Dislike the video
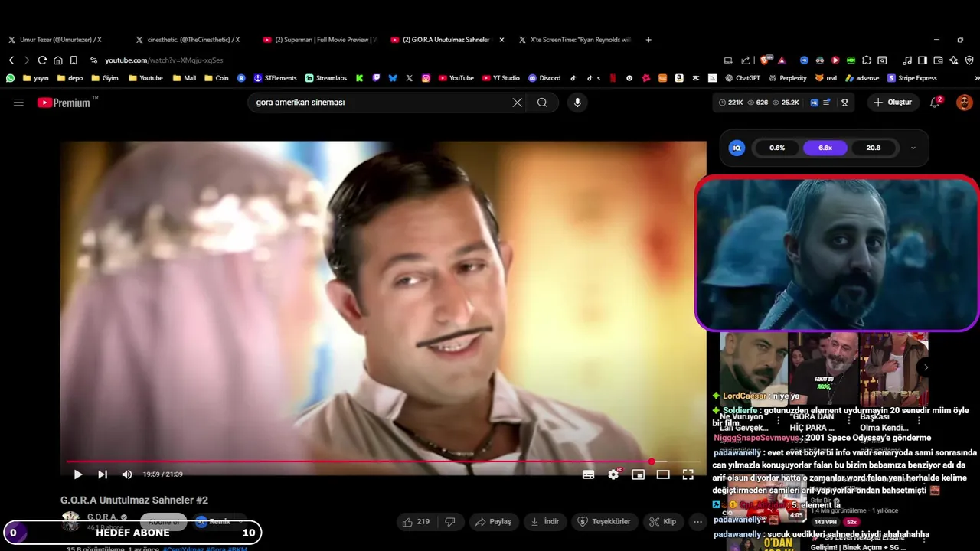Screen dimensions: 980x551 (450, 522)
